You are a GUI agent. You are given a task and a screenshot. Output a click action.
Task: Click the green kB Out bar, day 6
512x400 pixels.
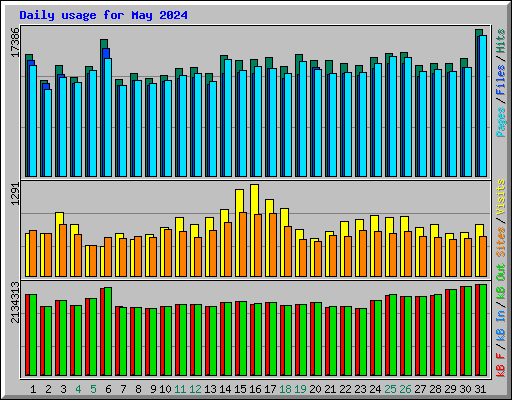coord(108,331)
